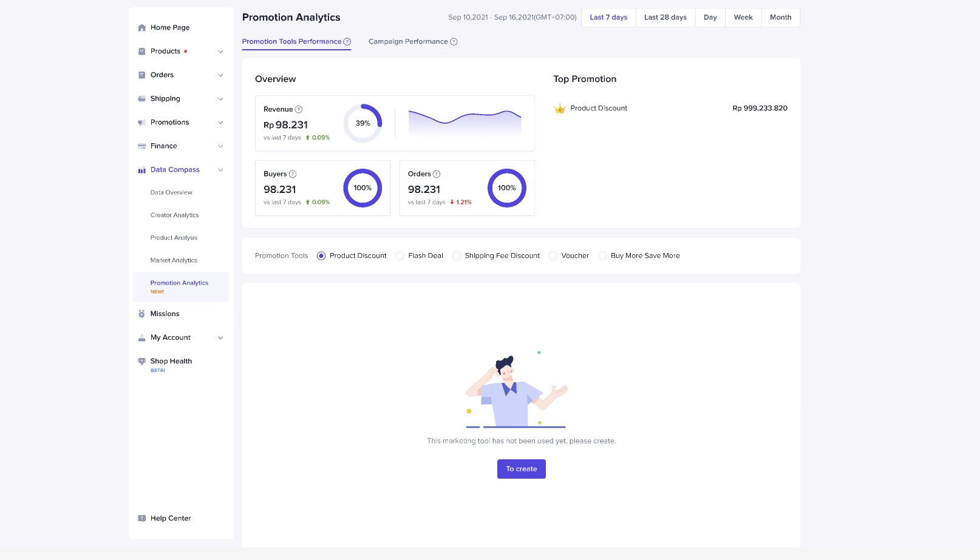Click the help icon beside Campaign Performance
Viewport: 980px width, 560px height.
pyautogui.click(x=454, y=42)
